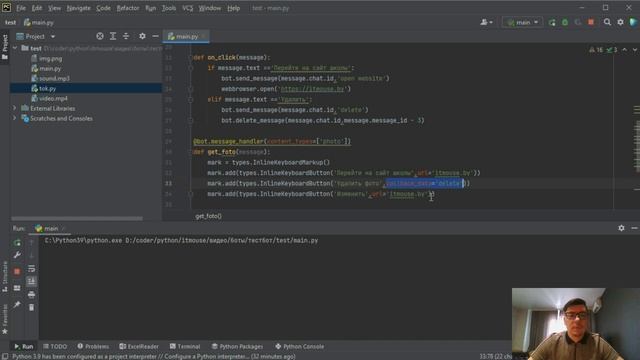The width and height of the screenshot is (640, 360).
Task: Click the Collapse All icon in Project panel
Action: coord(126,36)
